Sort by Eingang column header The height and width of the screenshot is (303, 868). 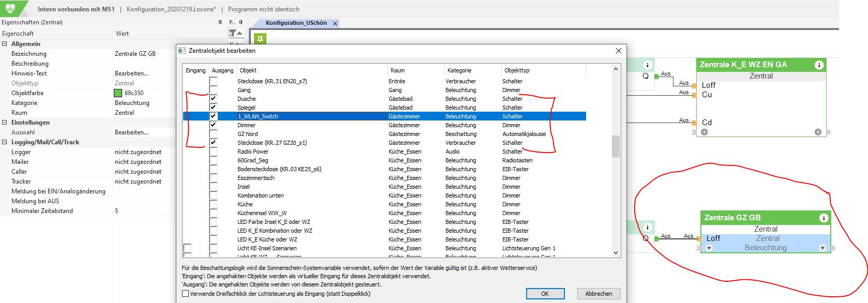(x=196, y=70)
